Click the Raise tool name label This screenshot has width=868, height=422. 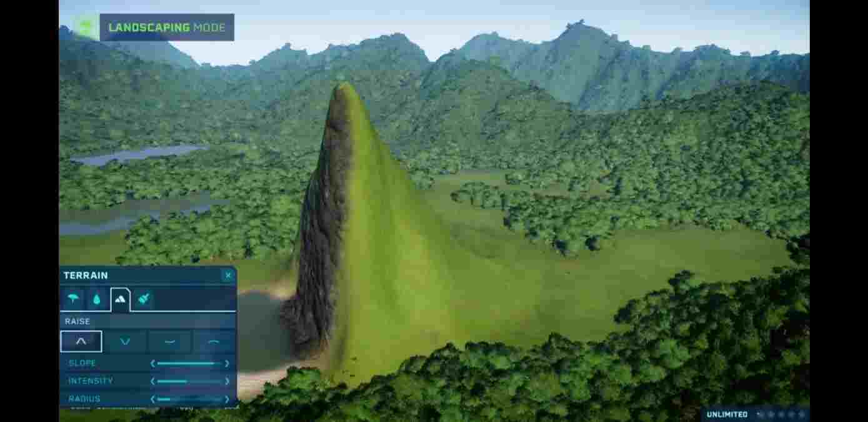pyautogui.click(x=77, y=321)
